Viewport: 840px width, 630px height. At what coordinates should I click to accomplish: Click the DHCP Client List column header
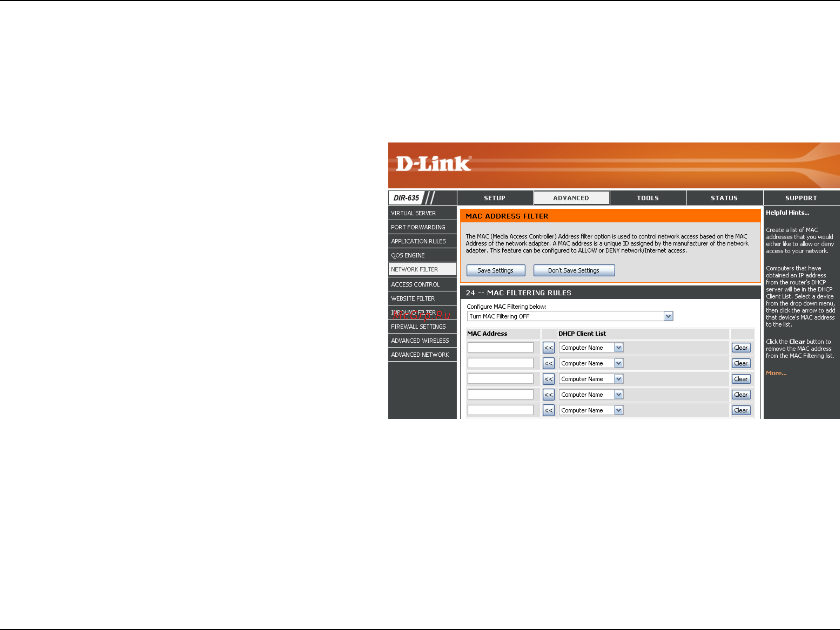click(582, 334)
